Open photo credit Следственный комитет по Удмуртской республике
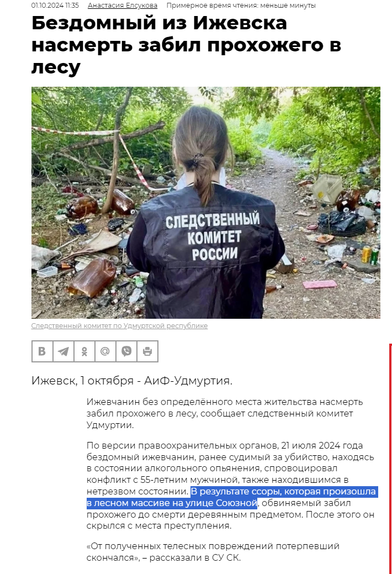Screen dimensions: 392x574 pyautogui.click(x=119, y=326)
